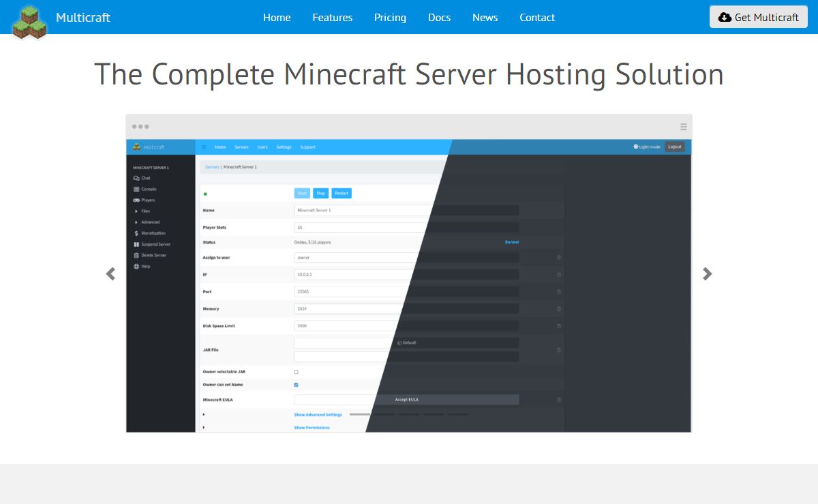Expand Advanced in the preview sidebar
This screenshot has width=818, height=504.
click(147, 222)
